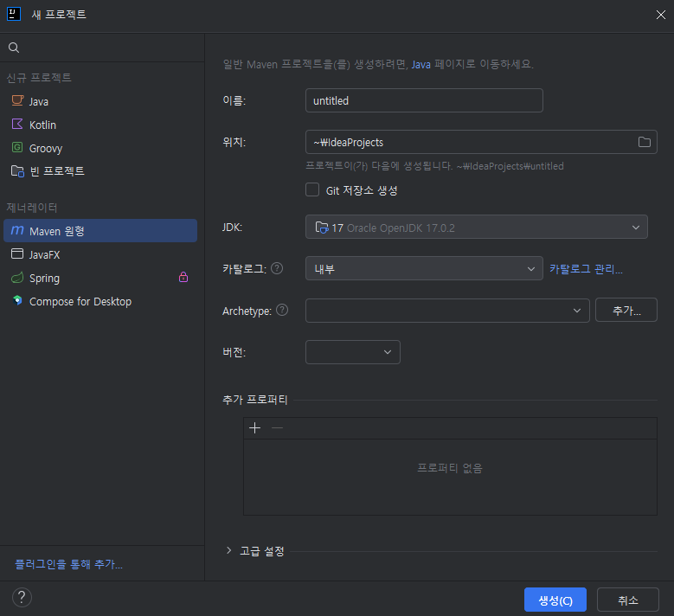This screenshot has height=616, width=674.
Task: Select Spring generator
Action: coord(100,278)
